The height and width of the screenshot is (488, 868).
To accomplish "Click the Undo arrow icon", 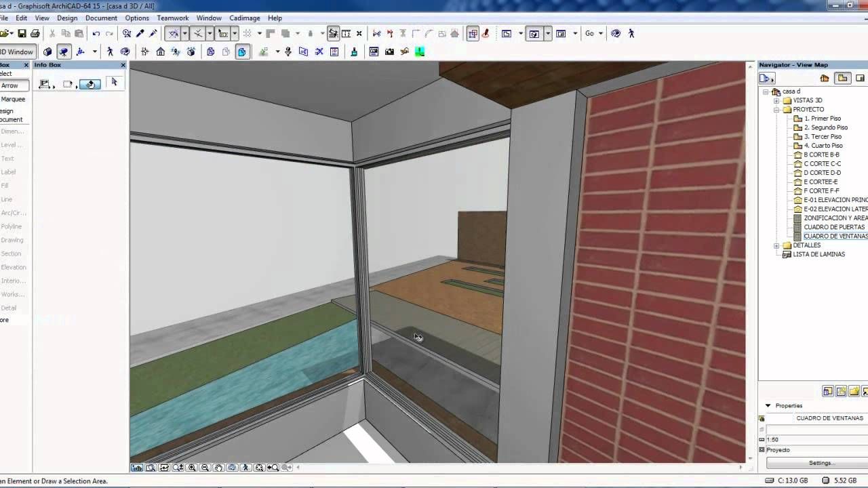I will (96, 33).
